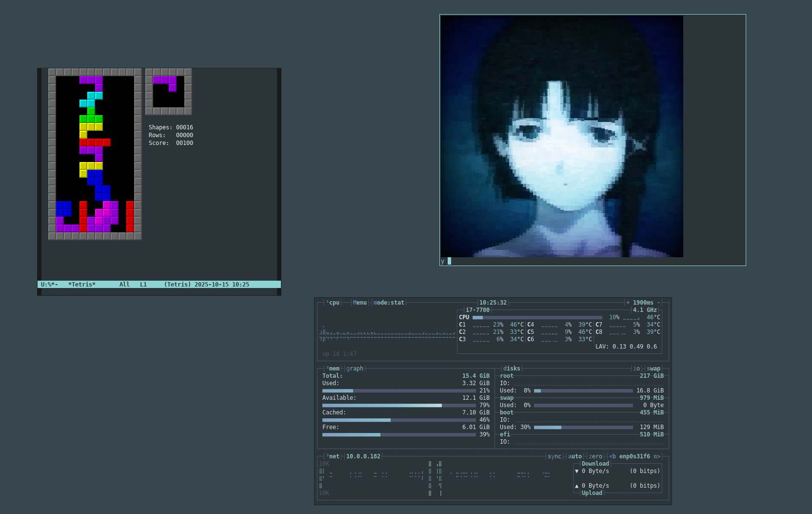This screenshot has width=812, height=514.
Task: Click the C4 core usage row
Action: point(559,325)
